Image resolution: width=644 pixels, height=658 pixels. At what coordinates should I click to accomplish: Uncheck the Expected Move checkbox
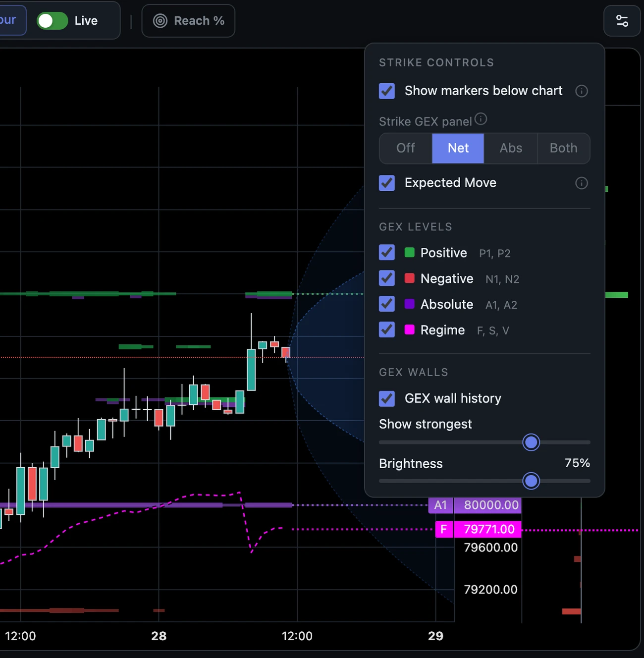(x=387, y=183)
